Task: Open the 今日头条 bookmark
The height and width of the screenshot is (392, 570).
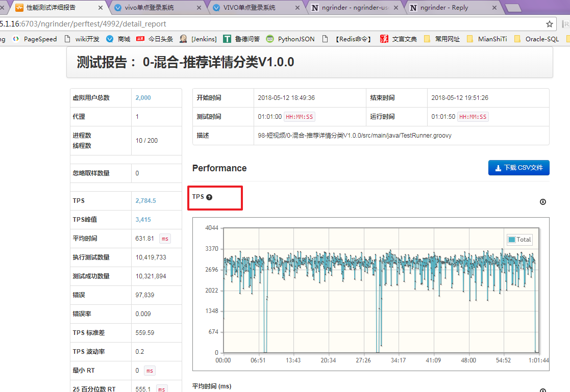Action: coord(155,39)
